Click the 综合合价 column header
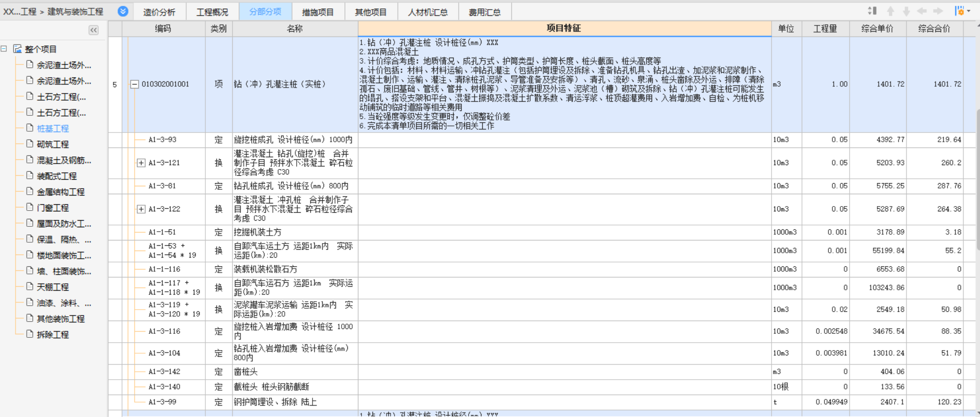This screenshot has width=980, height=417. (x=935, y=29)
